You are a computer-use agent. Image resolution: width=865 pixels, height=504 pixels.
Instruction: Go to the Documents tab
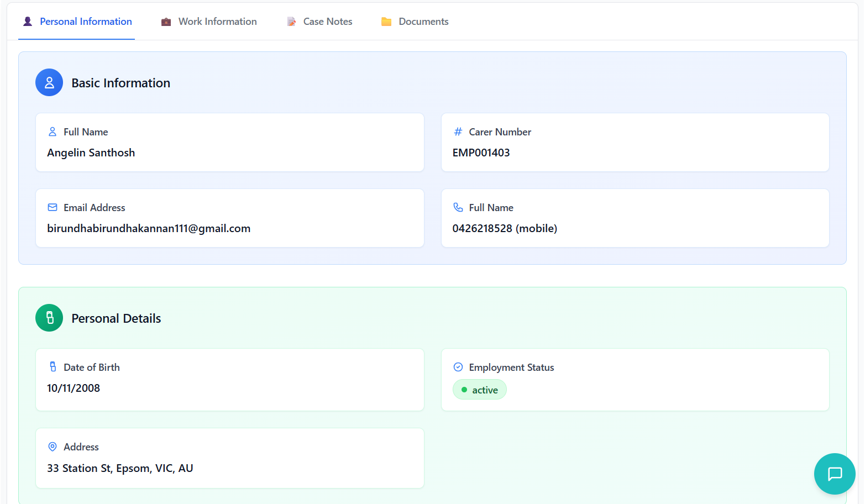[x=415, y=22]
